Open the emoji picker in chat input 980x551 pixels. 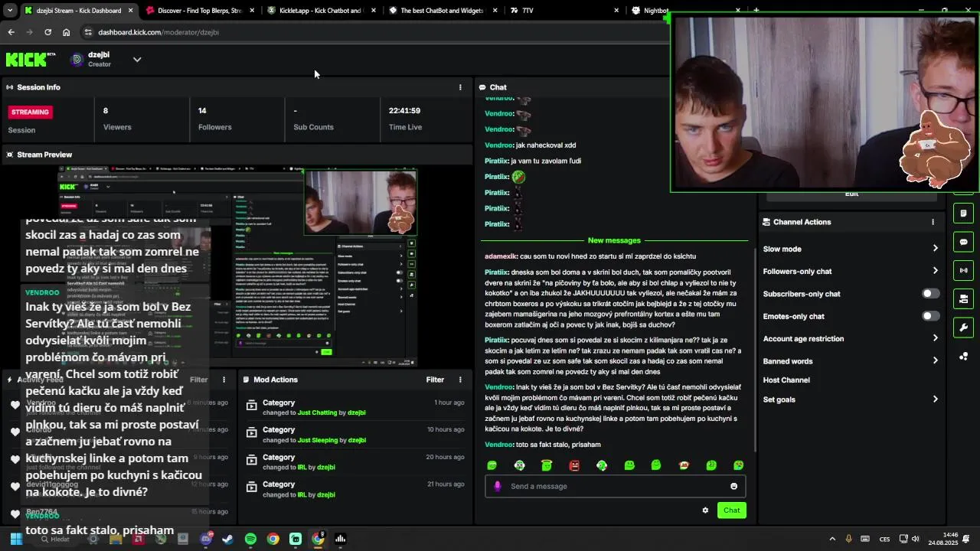733,486
